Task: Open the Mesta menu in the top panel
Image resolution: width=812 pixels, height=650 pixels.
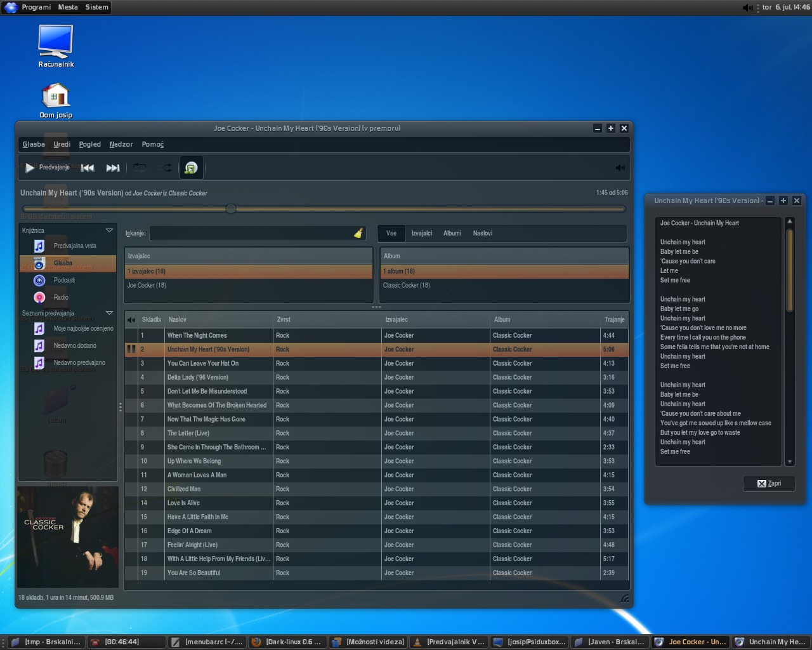Action: 68,7
